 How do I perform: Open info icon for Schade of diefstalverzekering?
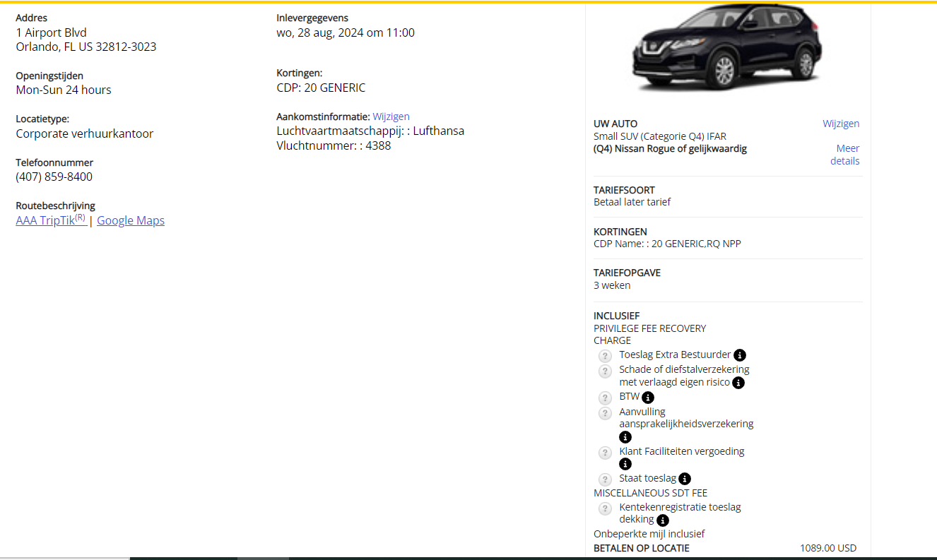738,383
